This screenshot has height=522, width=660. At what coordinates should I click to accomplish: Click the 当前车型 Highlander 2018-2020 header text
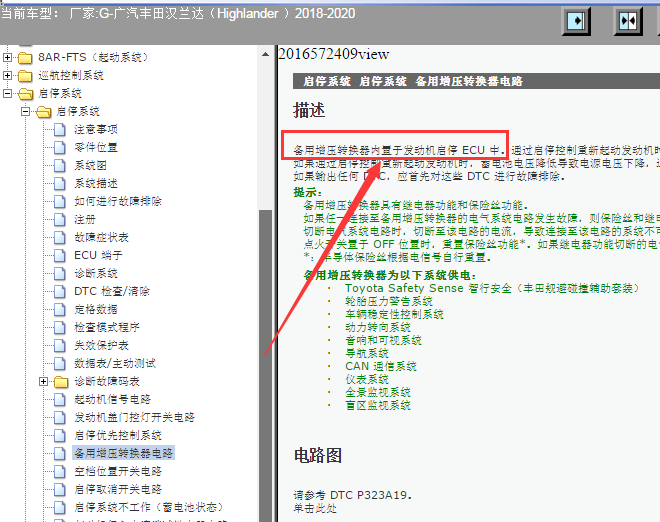[178, 14]
